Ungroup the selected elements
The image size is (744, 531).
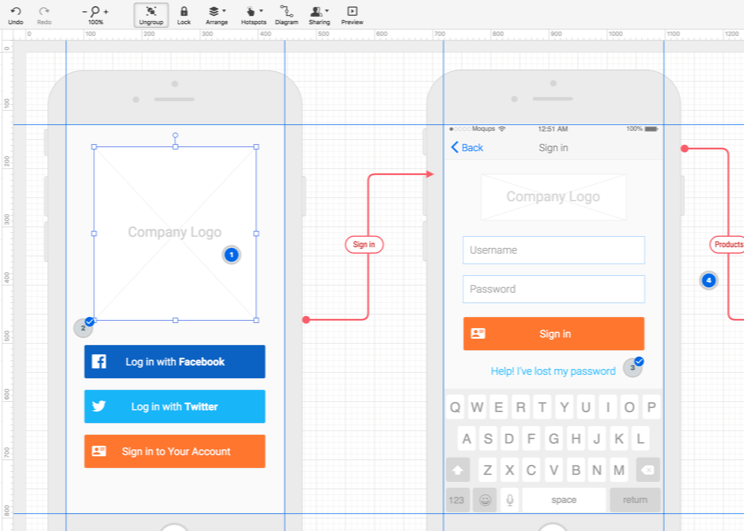click(150, 14)
